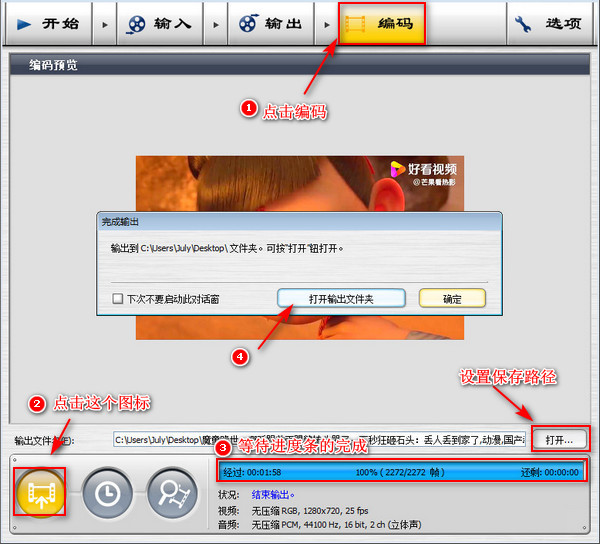Screen dimensions: 600x544
Task: Click the 编码预览 panel header
Action: (299, 65)
